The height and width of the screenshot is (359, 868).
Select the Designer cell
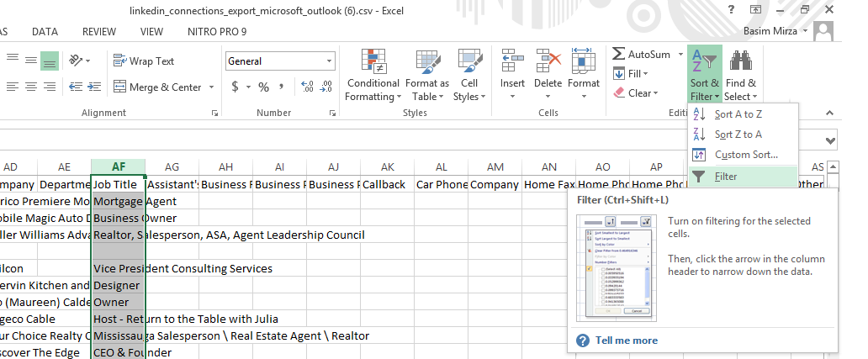tap(119, 285)
